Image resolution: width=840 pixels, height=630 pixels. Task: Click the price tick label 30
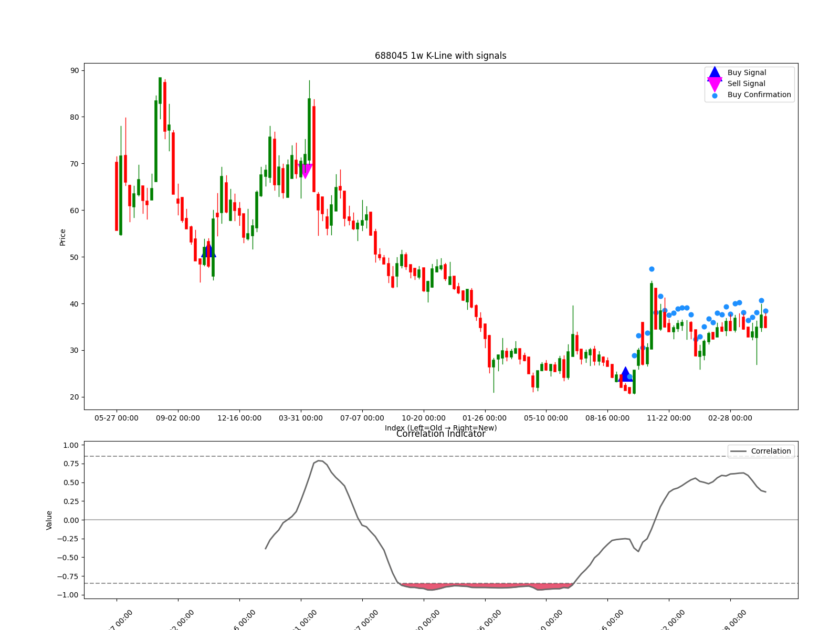(x=75, y=350)
